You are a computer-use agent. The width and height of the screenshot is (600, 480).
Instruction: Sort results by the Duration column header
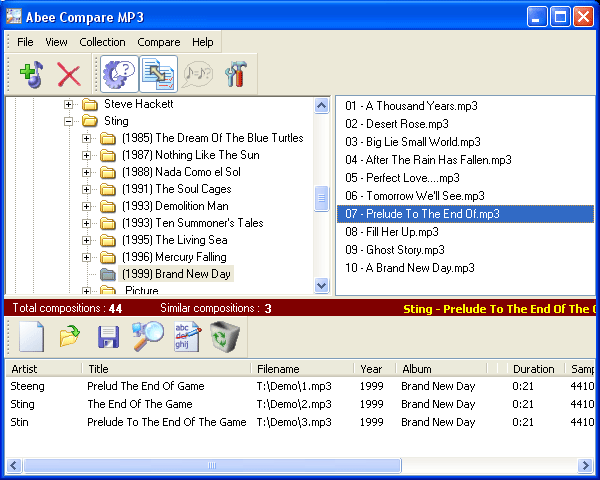536,369
